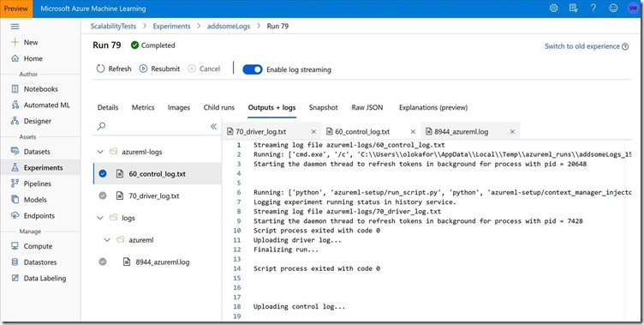The height and width of the screenshot is (325, 644).
Task: Click the New plus icon
Action: [15, 42]
